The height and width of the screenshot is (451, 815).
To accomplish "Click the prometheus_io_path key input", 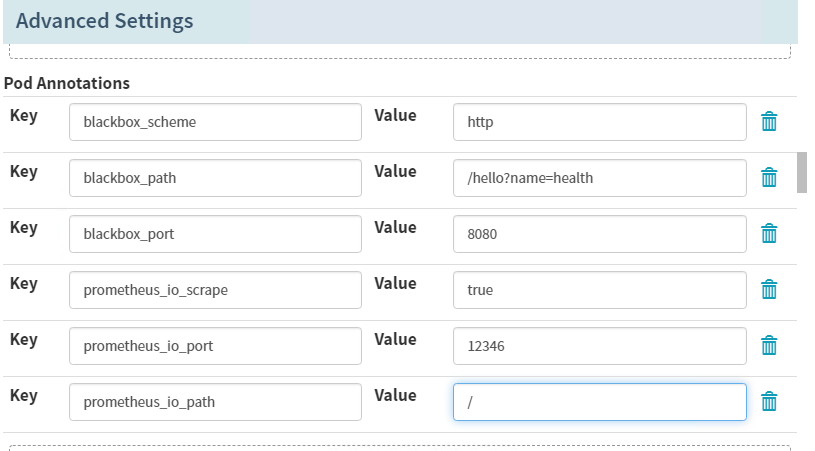I will [x=215, y=402].
